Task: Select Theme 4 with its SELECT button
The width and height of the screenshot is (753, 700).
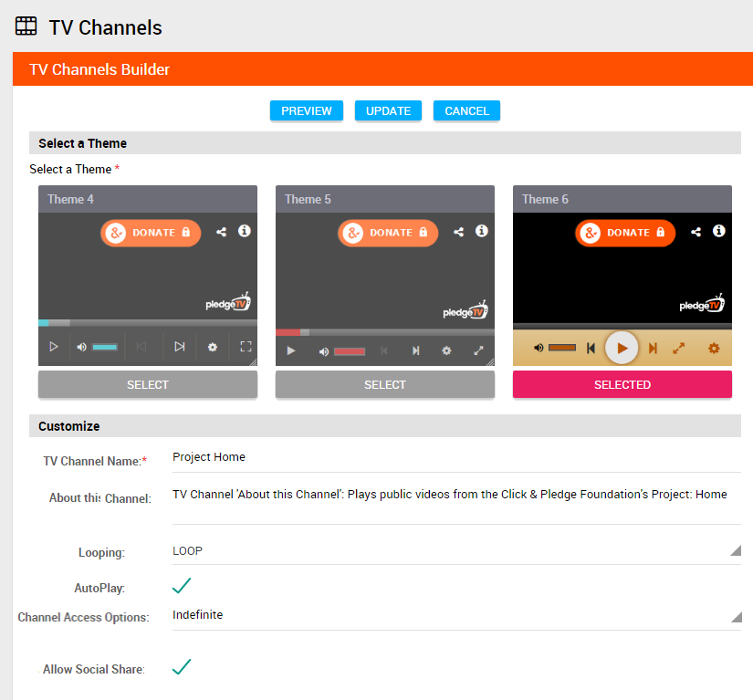Action: 148,384
